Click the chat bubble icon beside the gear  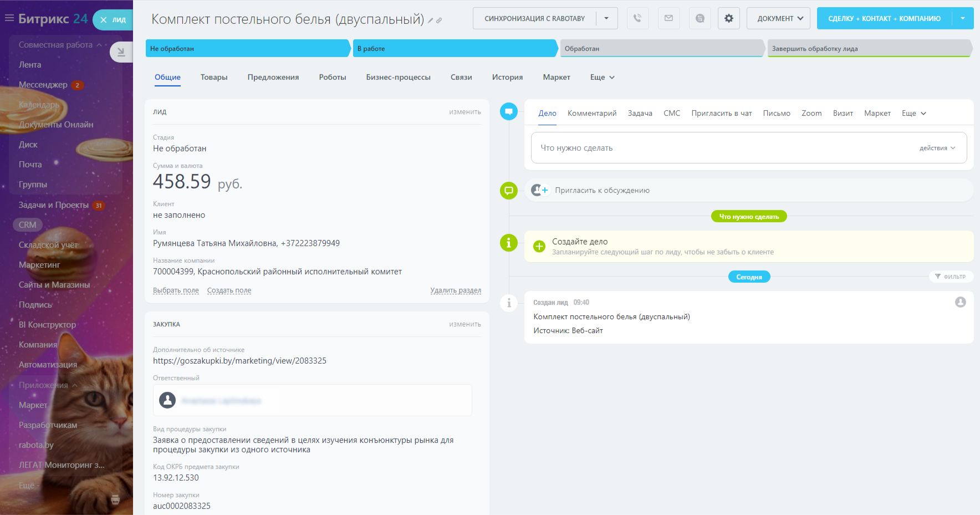[x=700, y=18]
